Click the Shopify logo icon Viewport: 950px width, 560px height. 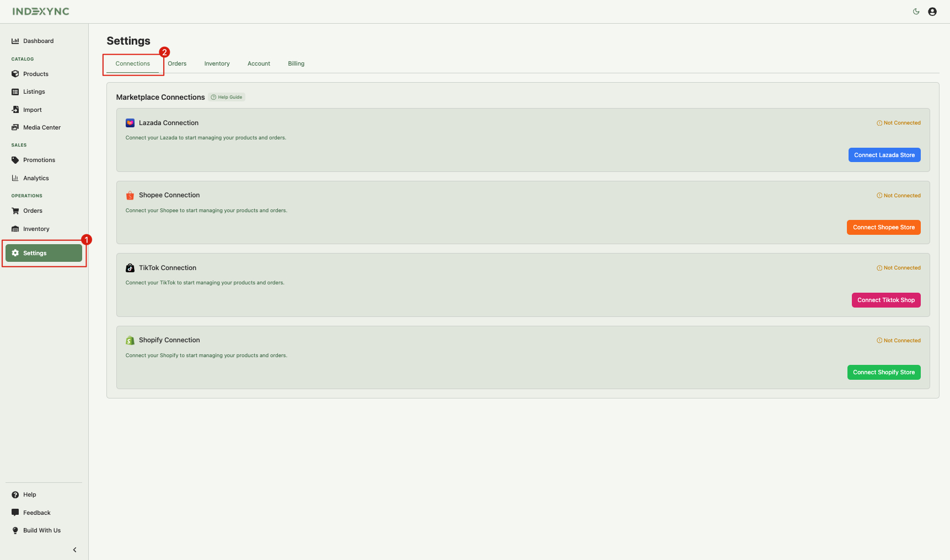pyautogui.click(x=130, y=340)
